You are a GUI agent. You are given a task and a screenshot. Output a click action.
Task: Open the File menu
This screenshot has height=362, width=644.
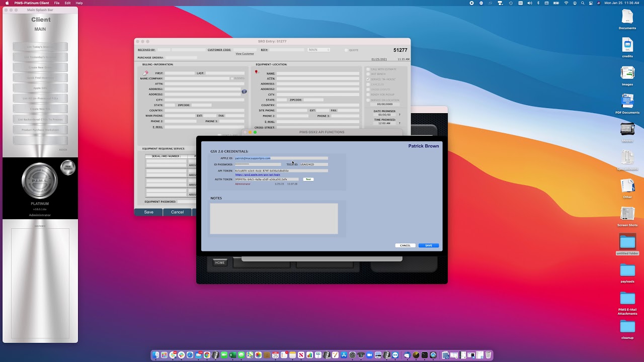coord(57,3)
